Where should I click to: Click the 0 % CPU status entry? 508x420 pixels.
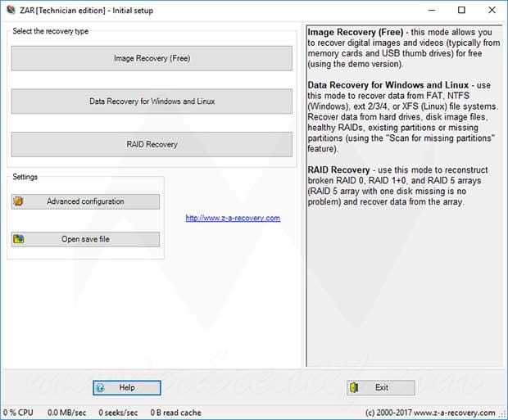[18, 413]
